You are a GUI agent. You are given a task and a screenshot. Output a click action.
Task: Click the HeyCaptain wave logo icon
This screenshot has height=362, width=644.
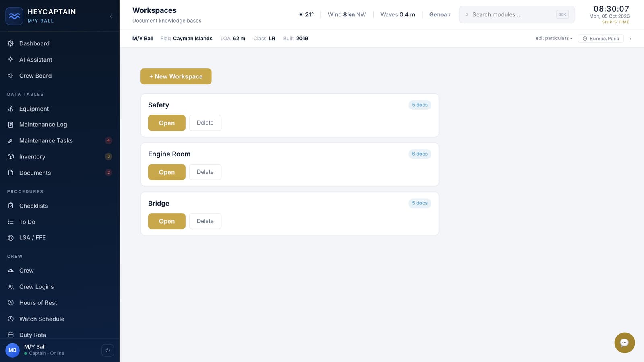(14, 16)
